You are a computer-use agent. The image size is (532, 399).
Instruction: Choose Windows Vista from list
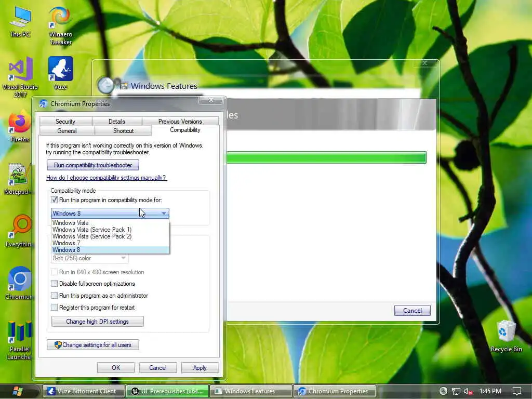tap(110, 223)
